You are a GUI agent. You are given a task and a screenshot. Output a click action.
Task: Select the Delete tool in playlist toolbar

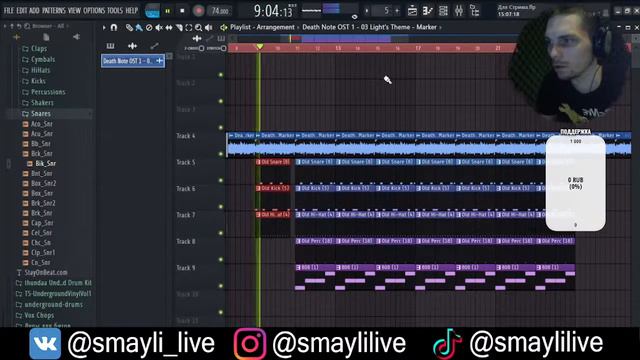[x=149, y=27]
